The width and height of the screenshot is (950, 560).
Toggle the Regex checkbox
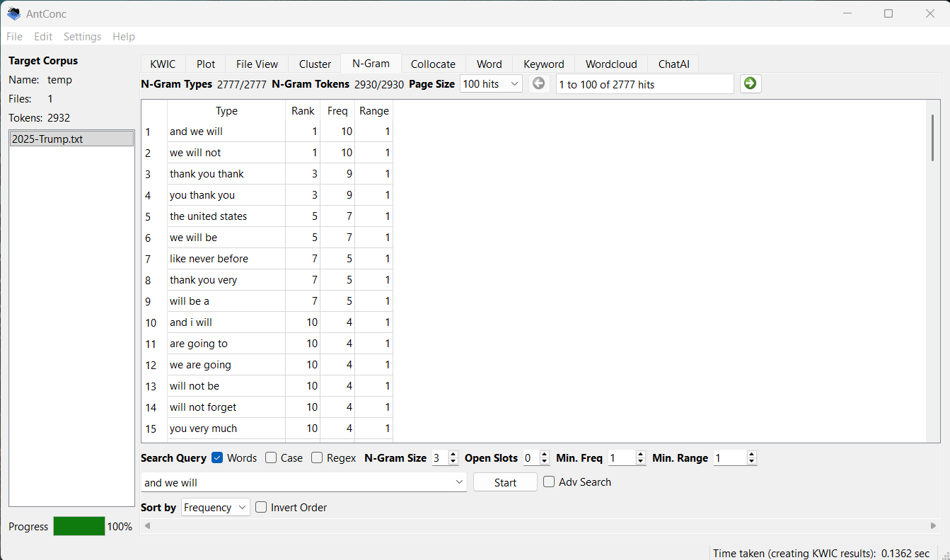pos(317,458)
